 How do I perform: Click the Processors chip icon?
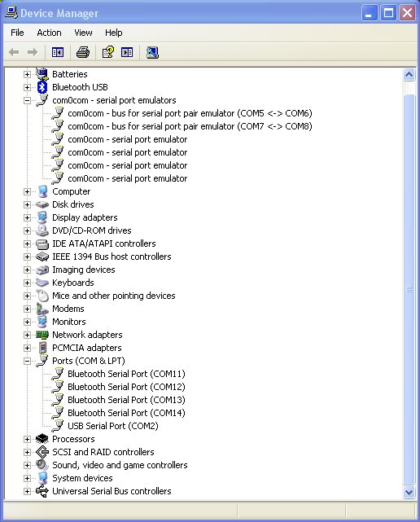(x=42, y=439)
